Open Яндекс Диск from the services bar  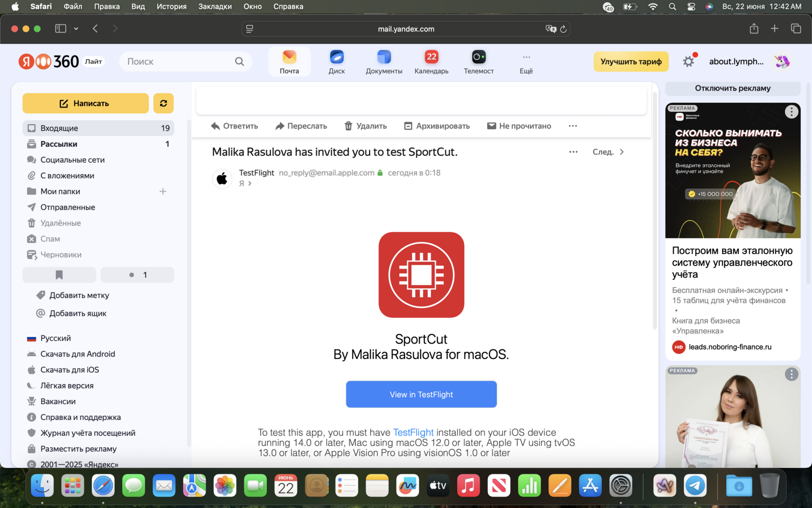336,62
